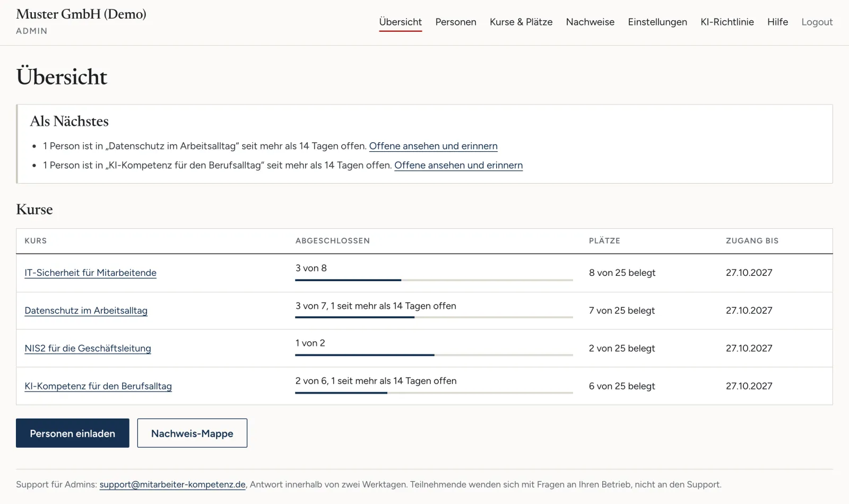Switch to the Nachweise section
849x504 pixels.
click(590, 22)
